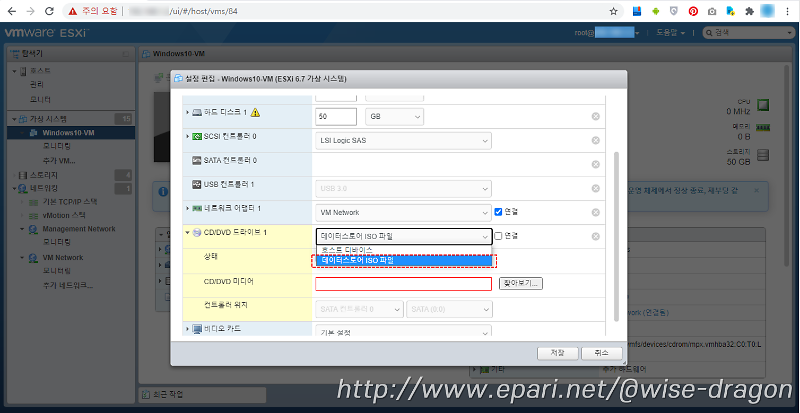The image size is (800, 413).
Task: Click Browse button for CD/DVD media
Action: [x=520, y=283]
